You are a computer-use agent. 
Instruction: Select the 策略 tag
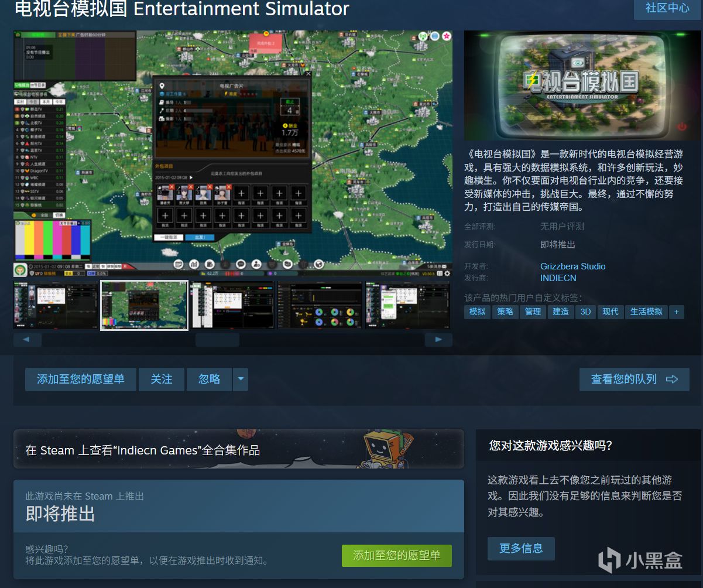(505, 312)
